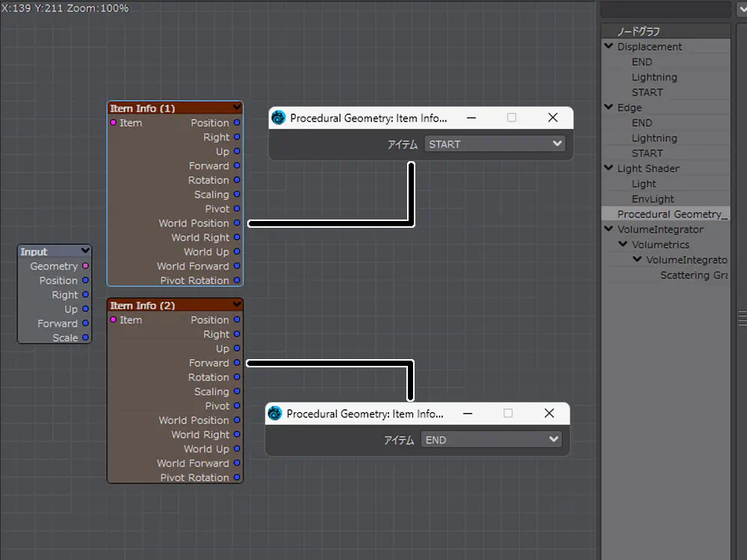Collapse the Light Shader tree group
Image resolution: width=747 pixels, height=560 pixels.
609,169
